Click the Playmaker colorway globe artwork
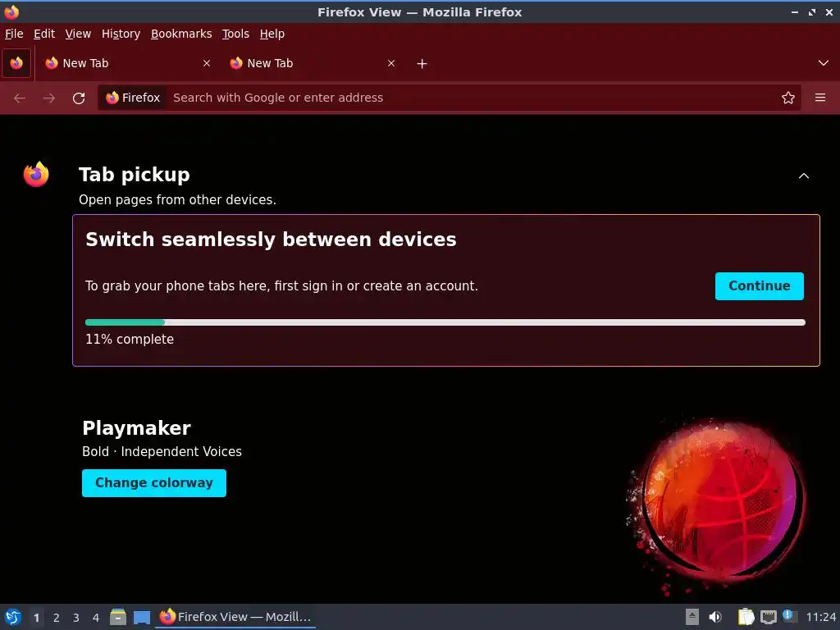Viewport: 840px width, 630px height. tap(716, 505)
